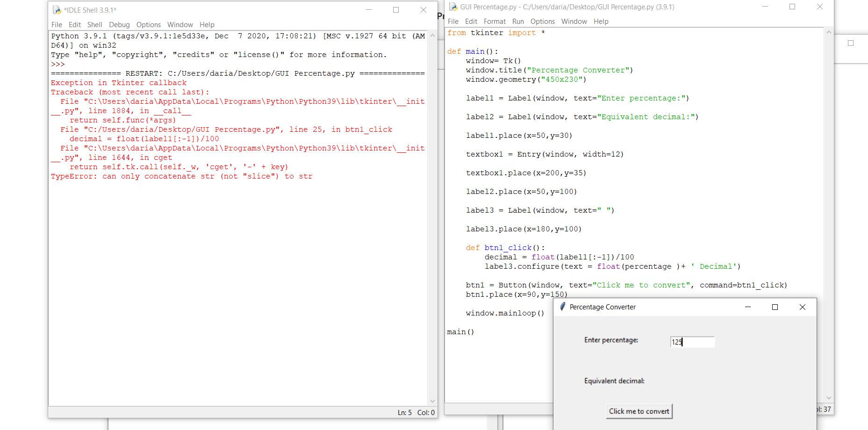Click the Python icon on the GUI Percentage.py title bar
The height and width of the screenshot is (430, 868).
(x=453, y=7)
